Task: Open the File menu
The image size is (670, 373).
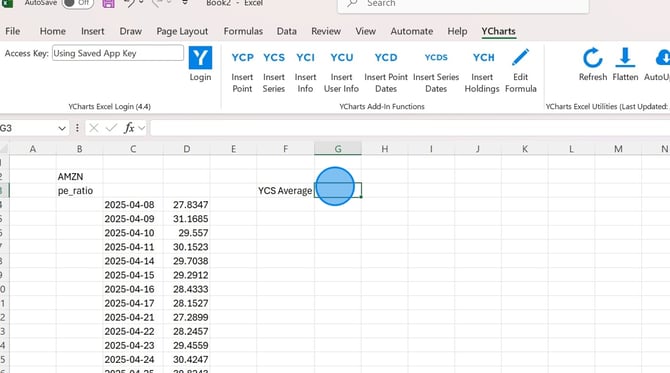Action: 12,31
